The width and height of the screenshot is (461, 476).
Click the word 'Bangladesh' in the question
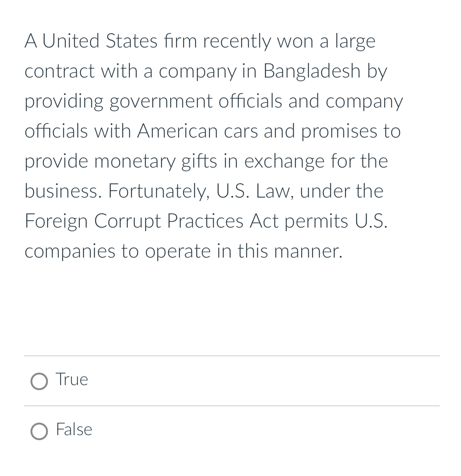[312, 71]
